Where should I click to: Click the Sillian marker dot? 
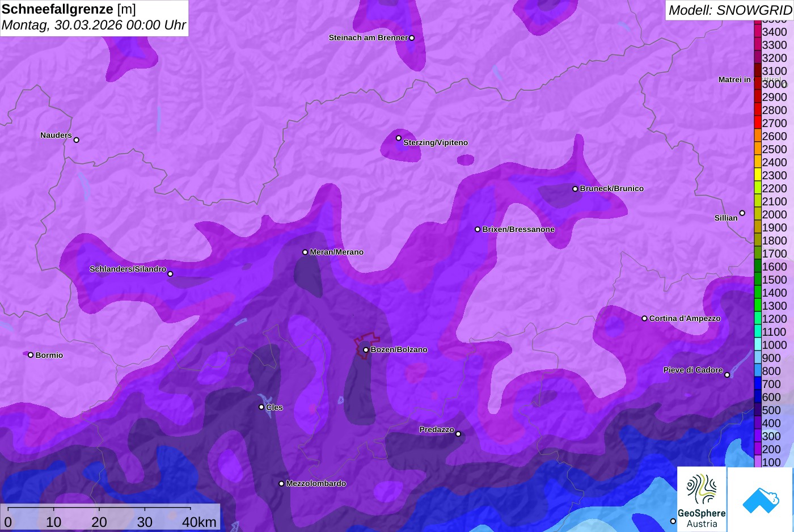pos(742,213)
